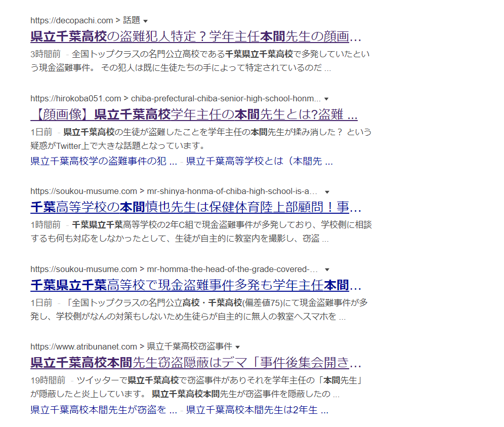
Task: Open dropdown arrow beside atribunanet.com URL
Action: (x=237, y=347)
